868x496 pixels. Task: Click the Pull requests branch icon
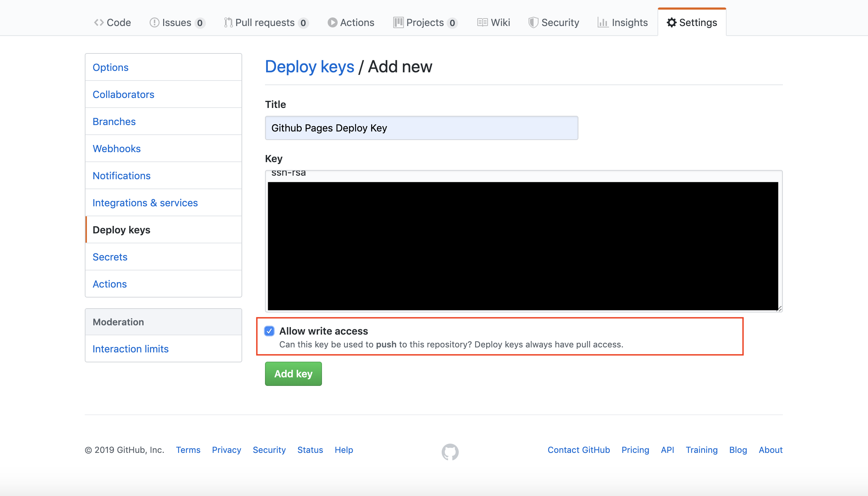(228, 22)
